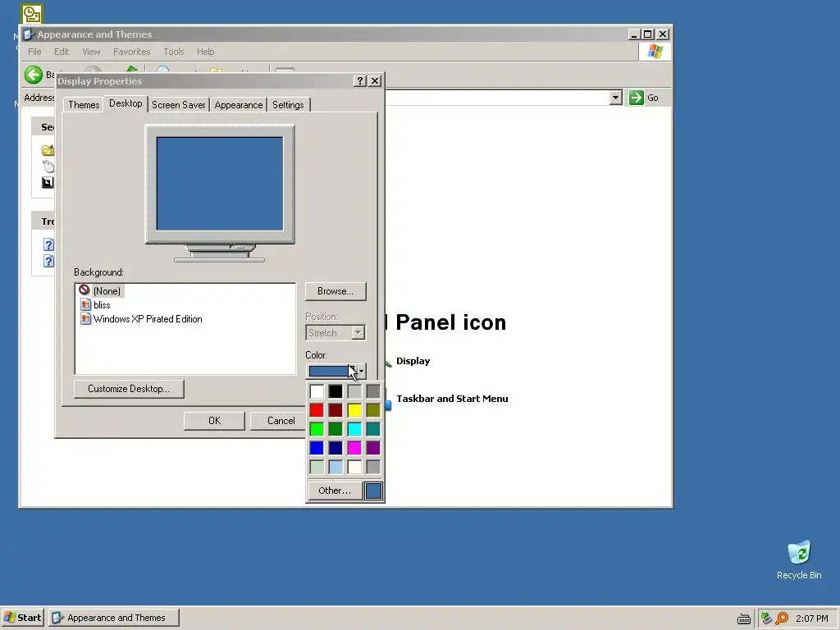The width and height of the screenshot is (840, 630).
Task: Select the cyan color swatch
Action: (x=354, y=428)
